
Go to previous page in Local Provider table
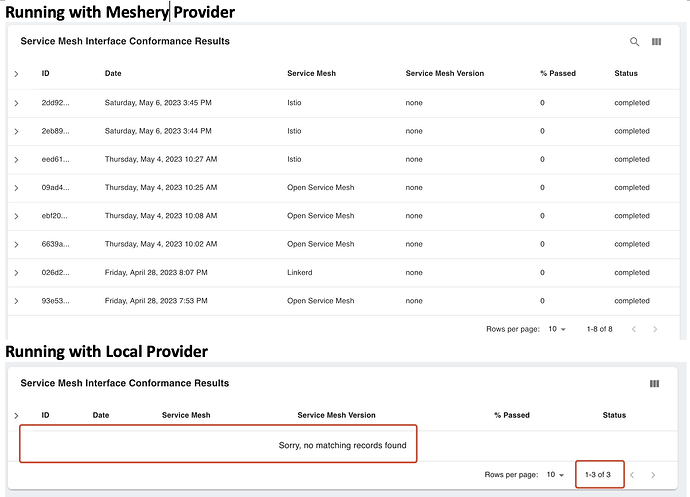[x=632, y=475]
